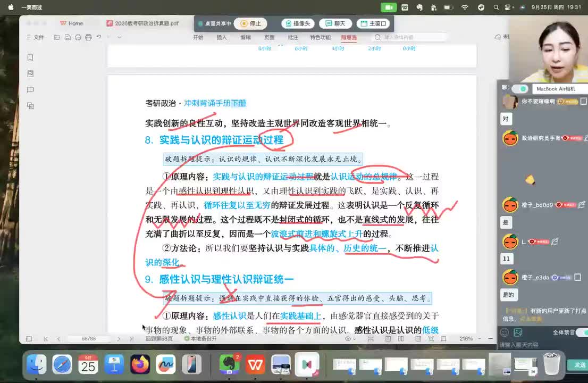The image size is (588, 383).
Task: Click the cloud sync icon at top right
Action: [x=498, y=37]
